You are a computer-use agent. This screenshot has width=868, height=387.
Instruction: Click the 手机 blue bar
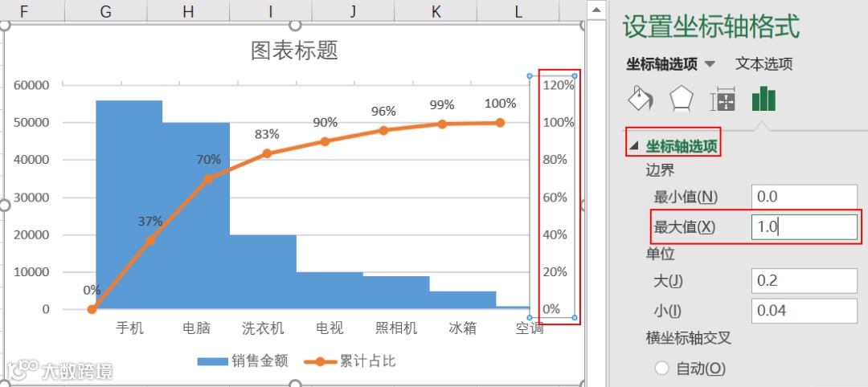click(x=129, y=205)
